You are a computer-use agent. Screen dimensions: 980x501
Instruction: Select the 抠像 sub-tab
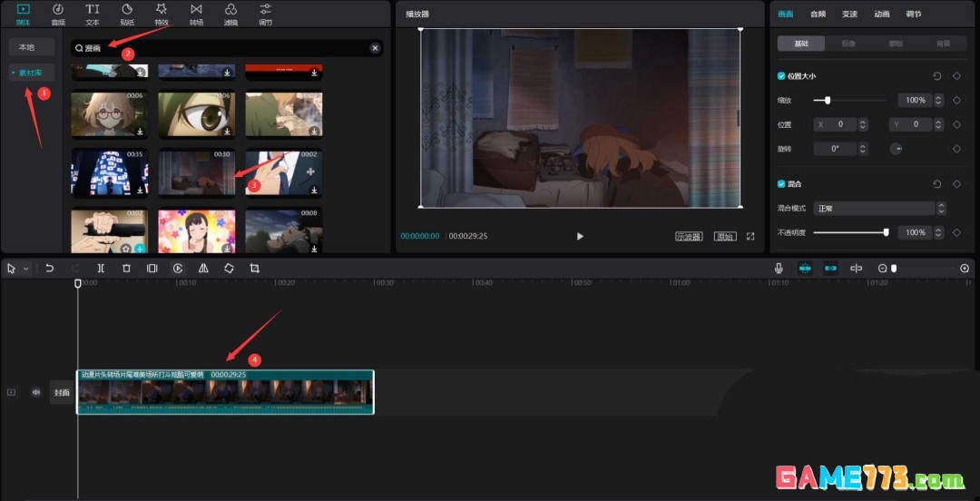click(x=848, y=44)
